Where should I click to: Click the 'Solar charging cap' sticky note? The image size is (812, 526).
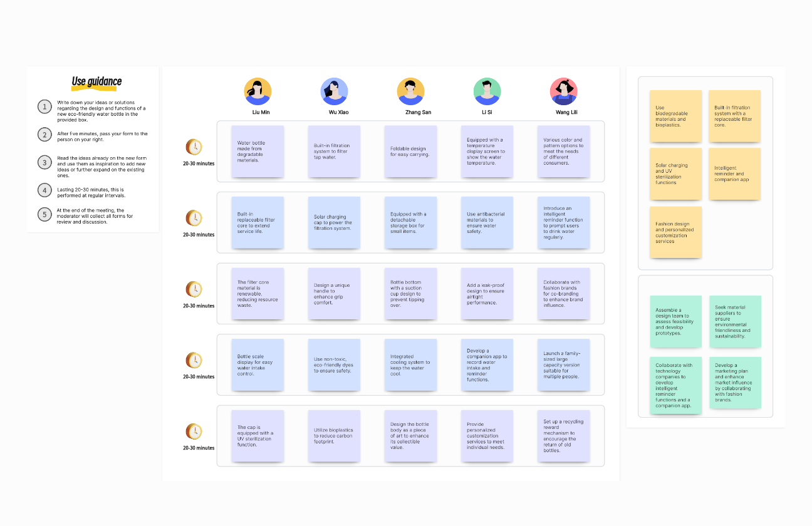coord(334,223)
